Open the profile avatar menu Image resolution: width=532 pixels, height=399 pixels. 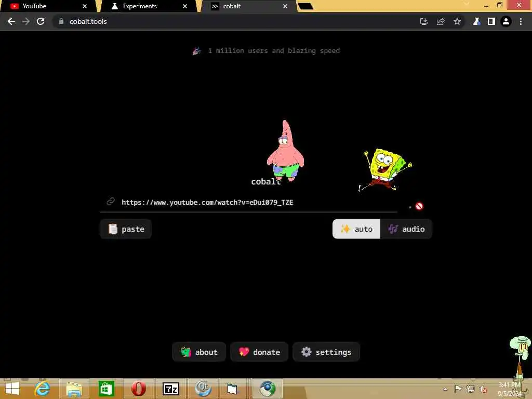click(506, 21)
